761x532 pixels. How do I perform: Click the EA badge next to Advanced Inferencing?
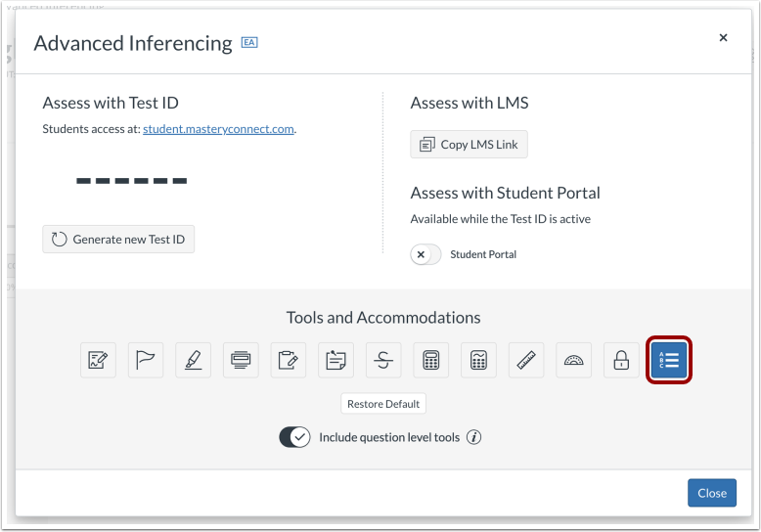click(249, 43)
